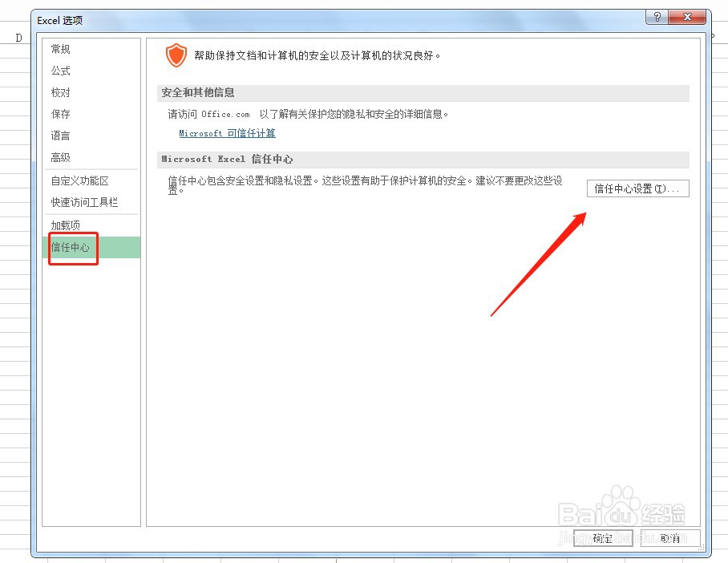The image size is (728, 563).
Task: Select 快速访问工具栏 category
Action: pos(91,202)
